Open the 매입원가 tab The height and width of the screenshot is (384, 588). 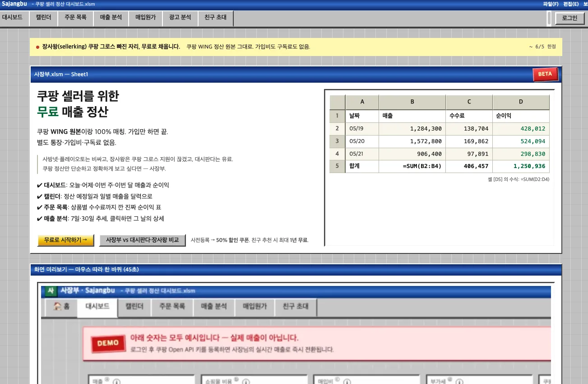click(145, 18)
